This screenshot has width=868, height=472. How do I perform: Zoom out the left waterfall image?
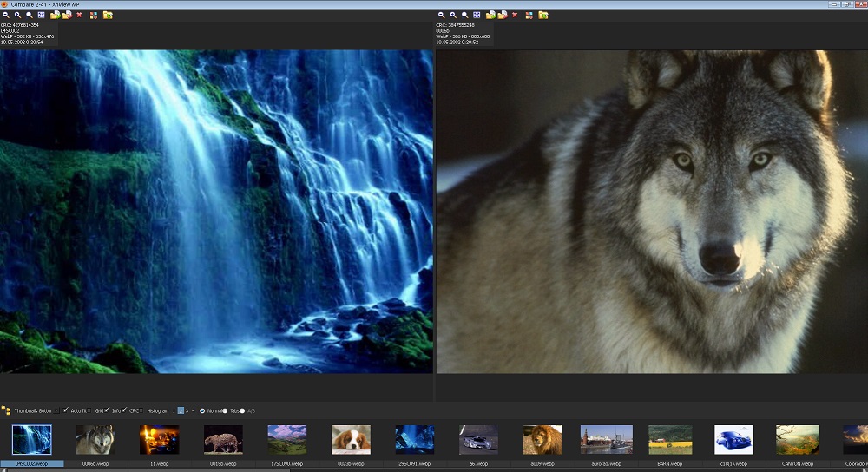click(x=5, y=15)
